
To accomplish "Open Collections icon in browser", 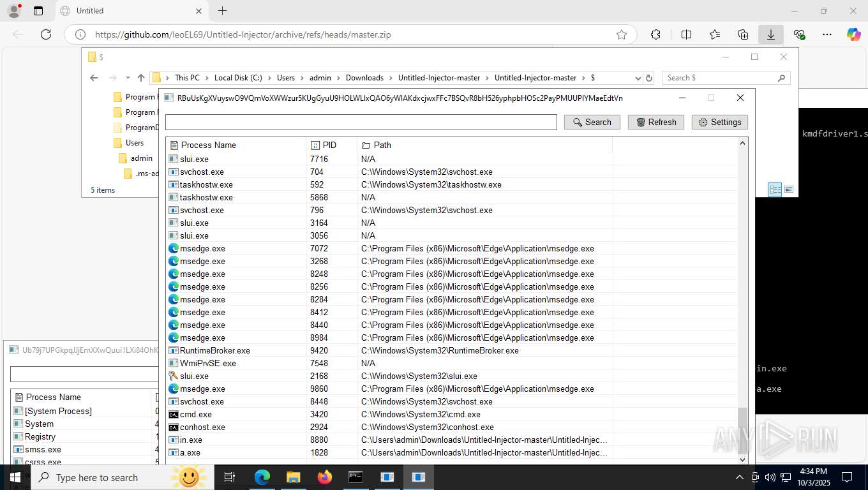I will tap(743, 34).
